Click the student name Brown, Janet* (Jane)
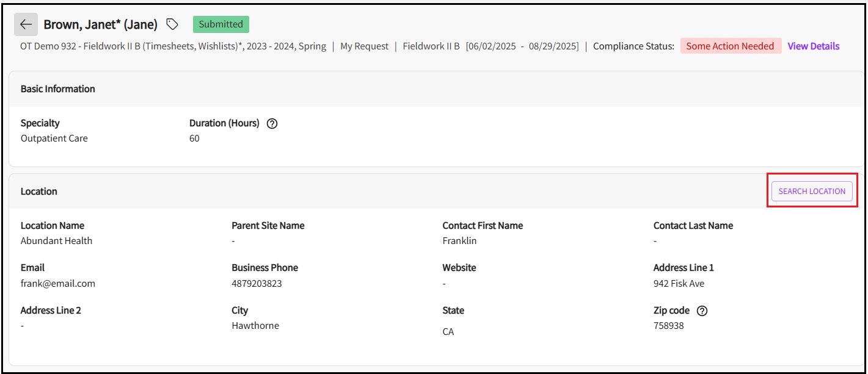 coord(101,24)
